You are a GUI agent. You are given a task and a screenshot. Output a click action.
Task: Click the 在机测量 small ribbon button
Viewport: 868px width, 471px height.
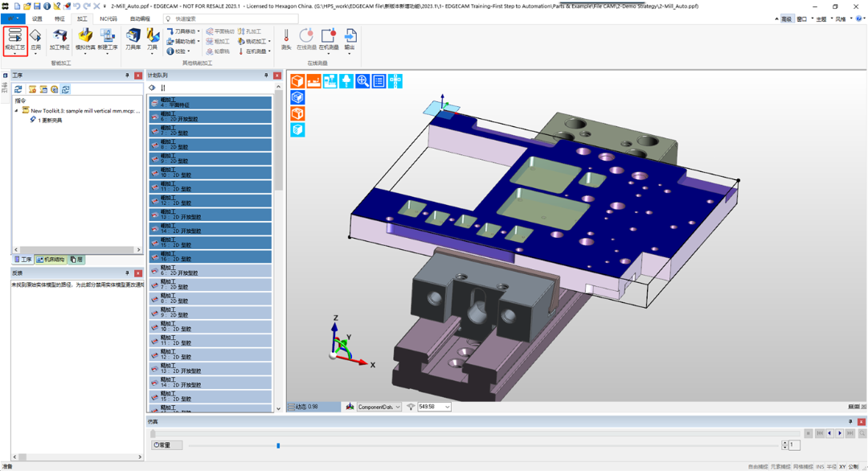[x=254, y=51]
